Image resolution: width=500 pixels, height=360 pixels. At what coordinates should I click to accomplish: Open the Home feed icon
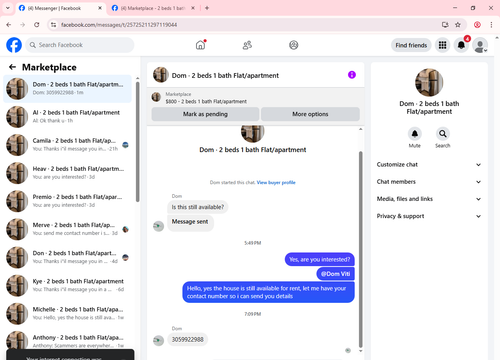[x=200, y=45]
